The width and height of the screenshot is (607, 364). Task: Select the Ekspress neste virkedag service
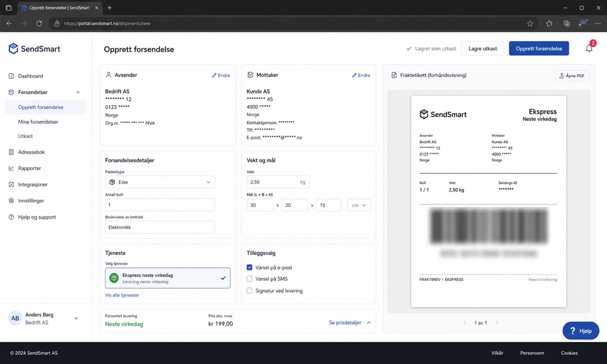click(x=167, y=278)
